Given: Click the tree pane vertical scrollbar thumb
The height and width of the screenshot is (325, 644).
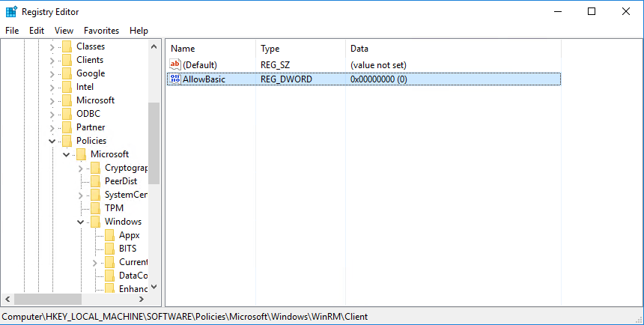Looking at the screenshot, I should tap(154, 142).
